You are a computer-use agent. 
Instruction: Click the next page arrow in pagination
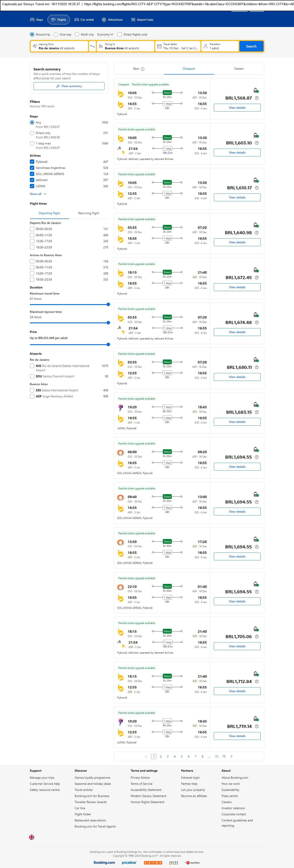tap(231, 756)
